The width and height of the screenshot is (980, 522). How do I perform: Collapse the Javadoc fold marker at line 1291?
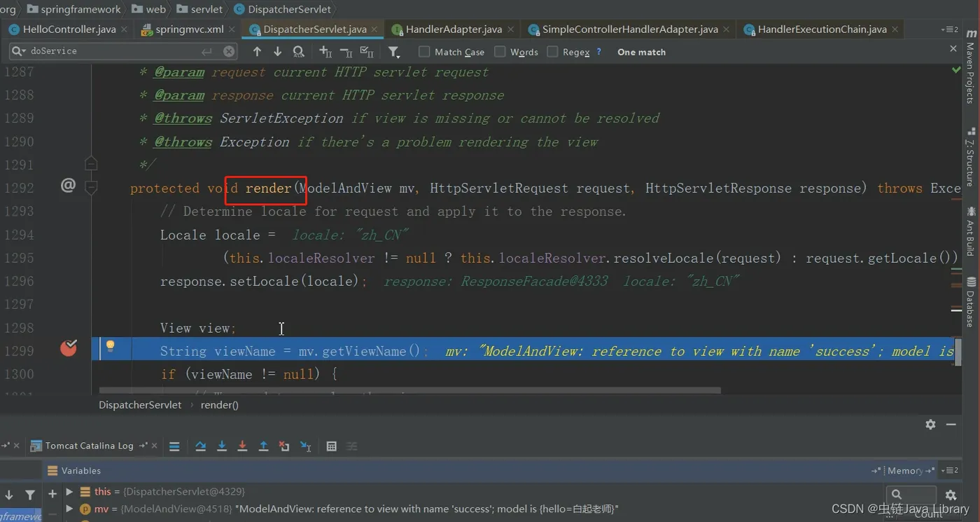(x=91, y=164)
